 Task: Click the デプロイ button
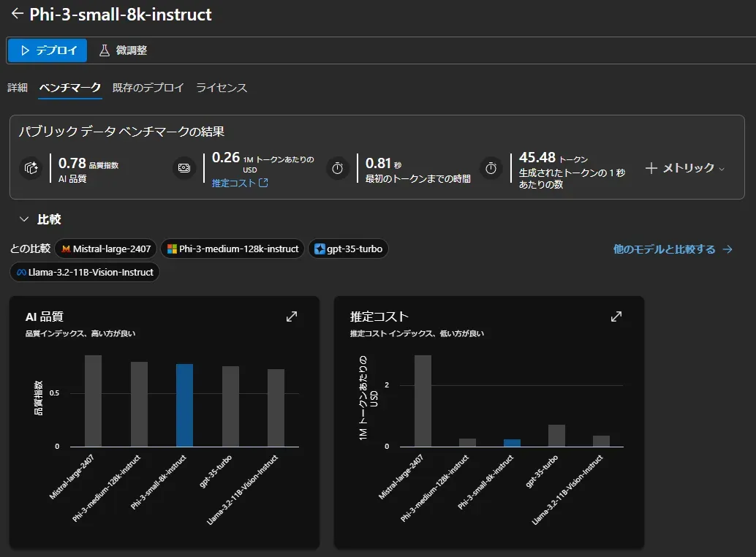click(47, 50)
